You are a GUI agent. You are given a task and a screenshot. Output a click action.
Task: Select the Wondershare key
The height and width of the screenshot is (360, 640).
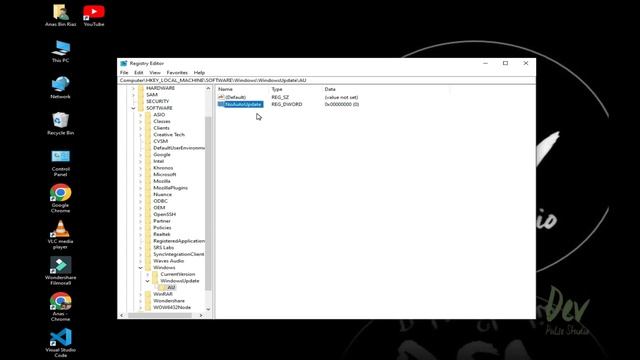[169, 301]
